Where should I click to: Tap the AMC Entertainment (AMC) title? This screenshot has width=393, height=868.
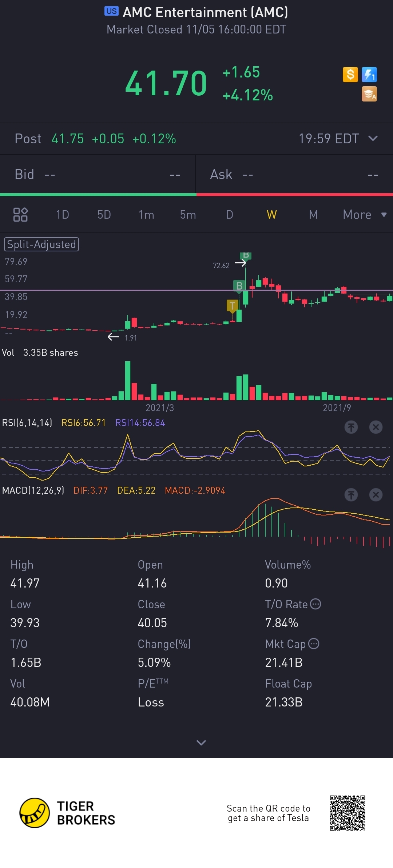206,12
